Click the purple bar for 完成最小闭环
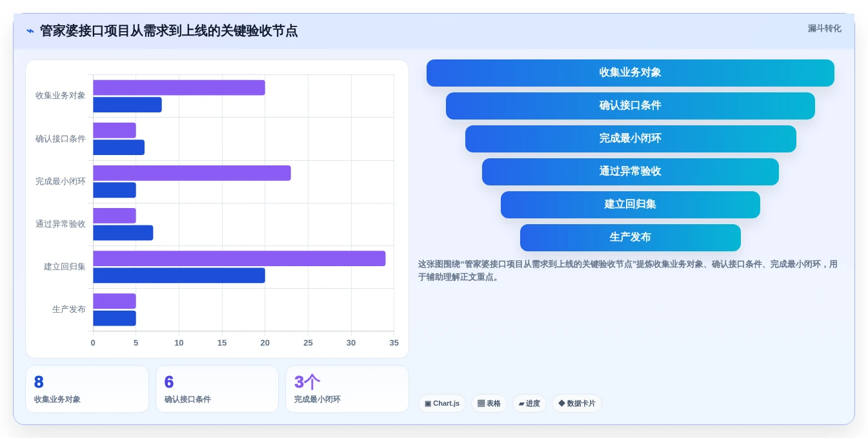Image resolution: width=868 pixels, height=438 pixels. coord(192,173)
